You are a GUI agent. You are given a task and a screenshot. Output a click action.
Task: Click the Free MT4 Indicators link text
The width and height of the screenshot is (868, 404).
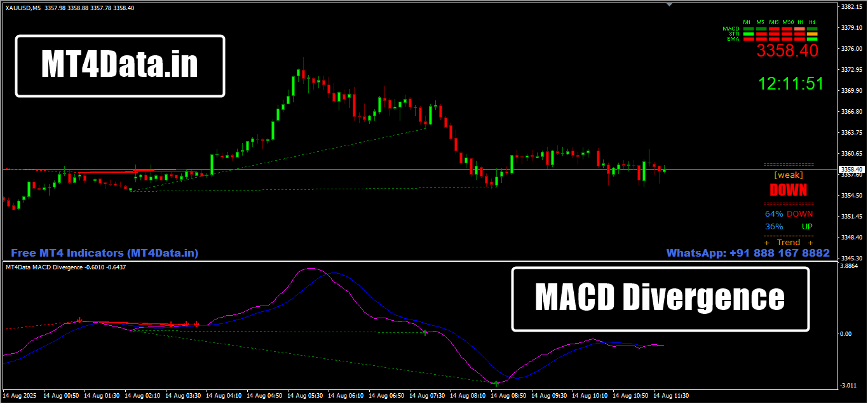[x=105, y=253]
